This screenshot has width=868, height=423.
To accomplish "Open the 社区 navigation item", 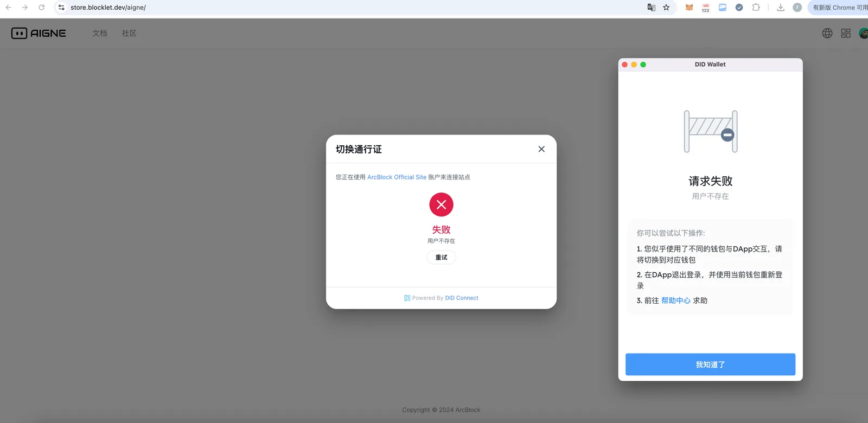I will (129, 33).
